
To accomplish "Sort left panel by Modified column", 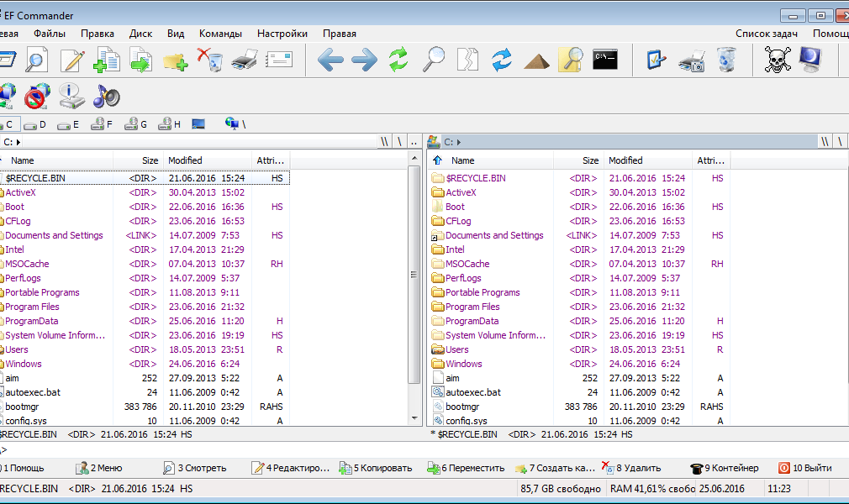I will click(208, 160).
